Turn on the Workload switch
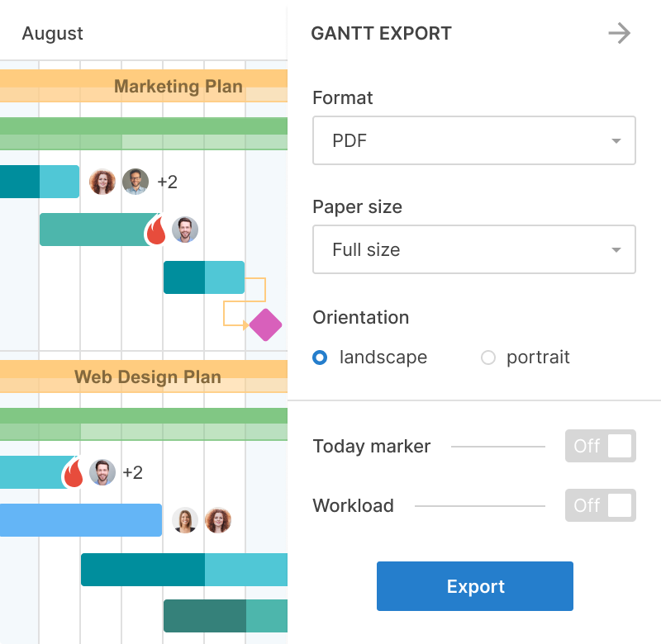The height and width of the screenshot is (644, 661). point(601,505)
